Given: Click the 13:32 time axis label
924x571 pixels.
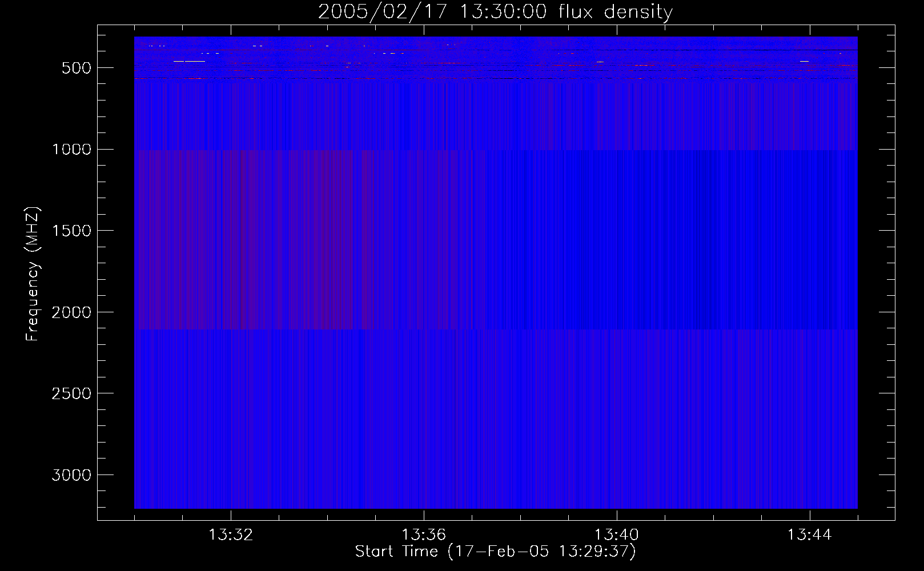Looking at the screenshot, I should (231, 535).
